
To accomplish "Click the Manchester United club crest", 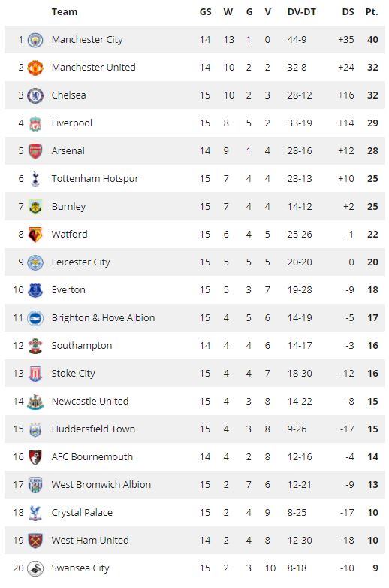I will [x=35, y=68].
